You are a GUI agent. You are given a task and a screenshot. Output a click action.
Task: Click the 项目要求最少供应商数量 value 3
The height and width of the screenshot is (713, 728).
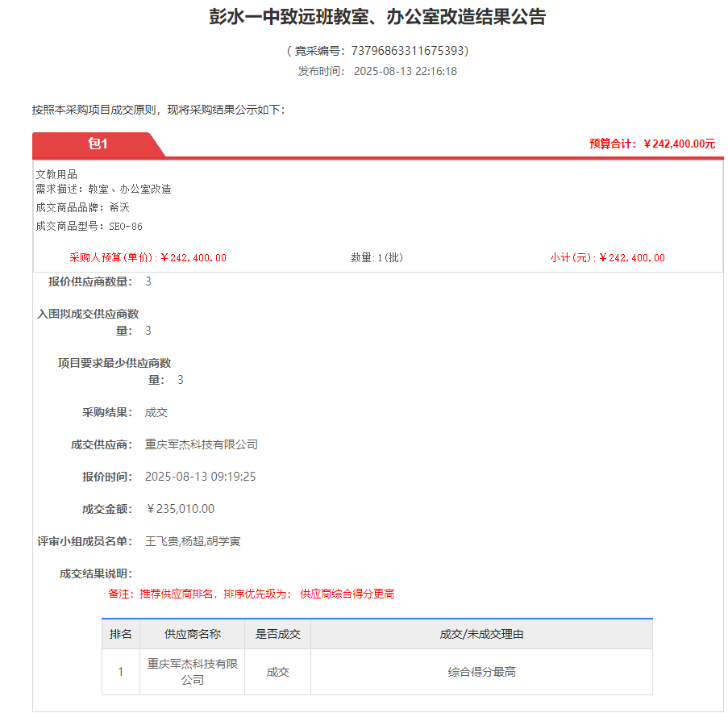[181, 379]
